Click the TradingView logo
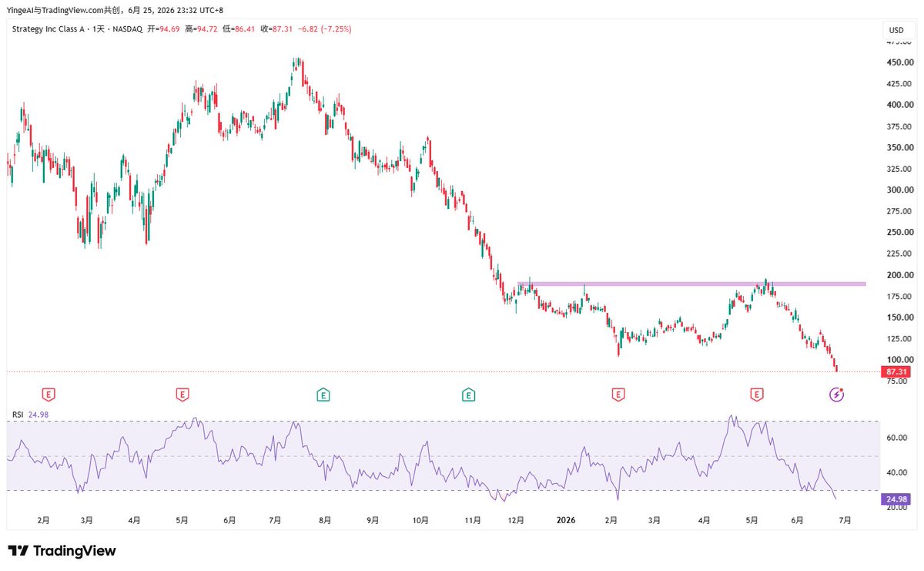Screen dimensions: 924x571 62,551
